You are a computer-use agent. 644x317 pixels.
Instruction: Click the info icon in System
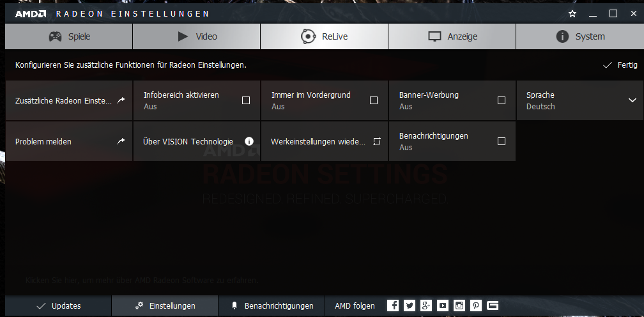562,36
